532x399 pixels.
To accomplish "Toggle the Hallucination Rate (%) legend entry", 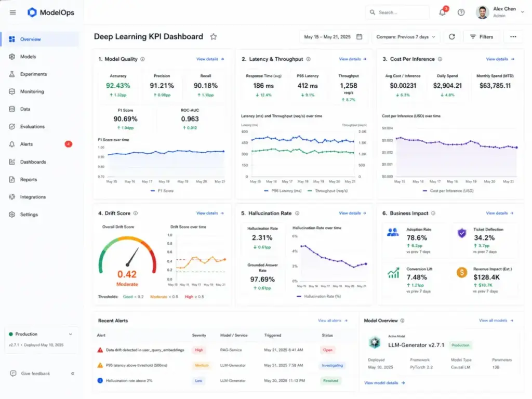I will pyautogui.click(x=319, y=296).
